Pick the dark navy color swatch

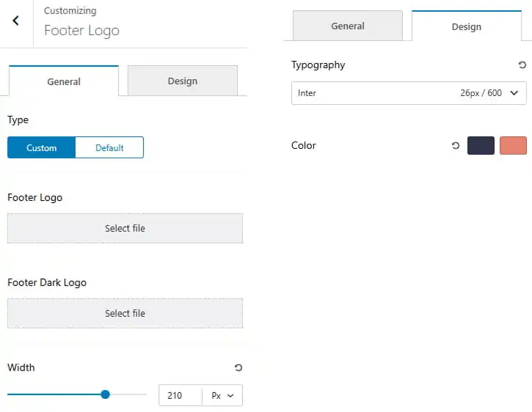(481, 145)
